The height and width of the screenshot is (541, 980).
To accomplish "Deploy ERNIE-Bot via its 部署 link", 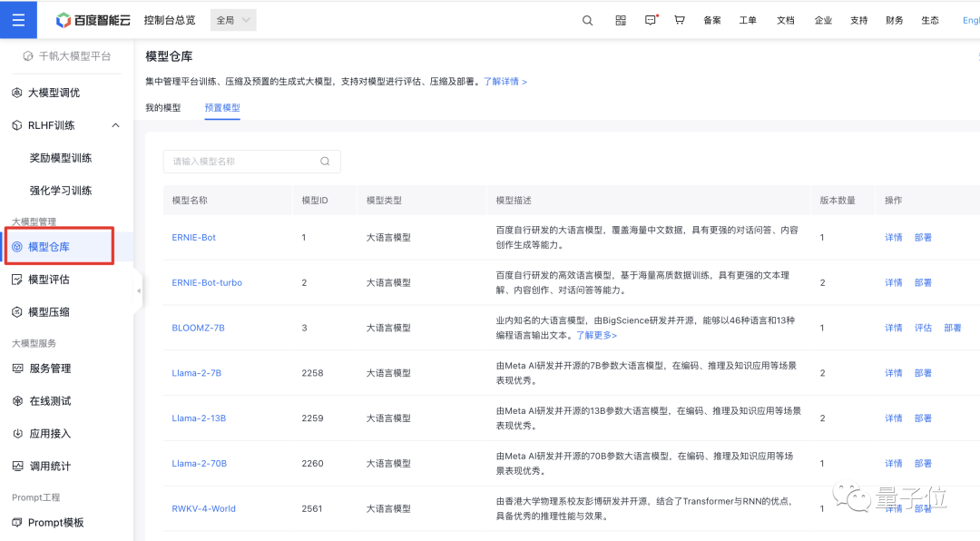I will point(923,237).
